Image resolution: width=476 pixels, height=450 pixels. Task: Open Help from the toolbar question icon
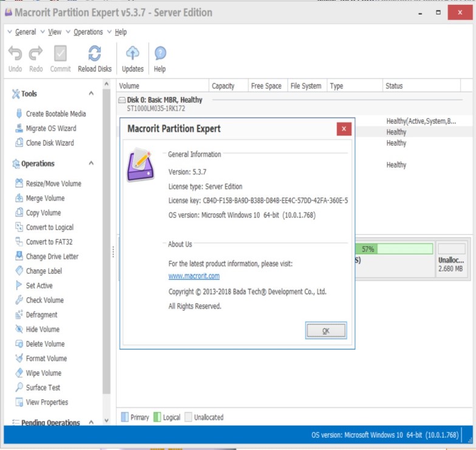[x=160, y=53]
